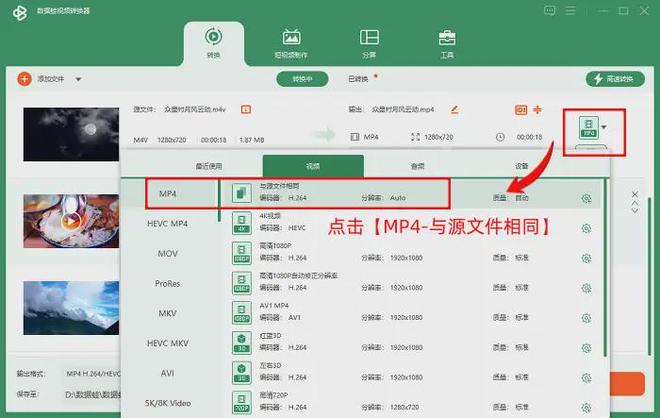Image resolution: width=660 pixels, height=418 pixels.
Task: Switch to the 已转换 (converted) list
Action: 358,79
